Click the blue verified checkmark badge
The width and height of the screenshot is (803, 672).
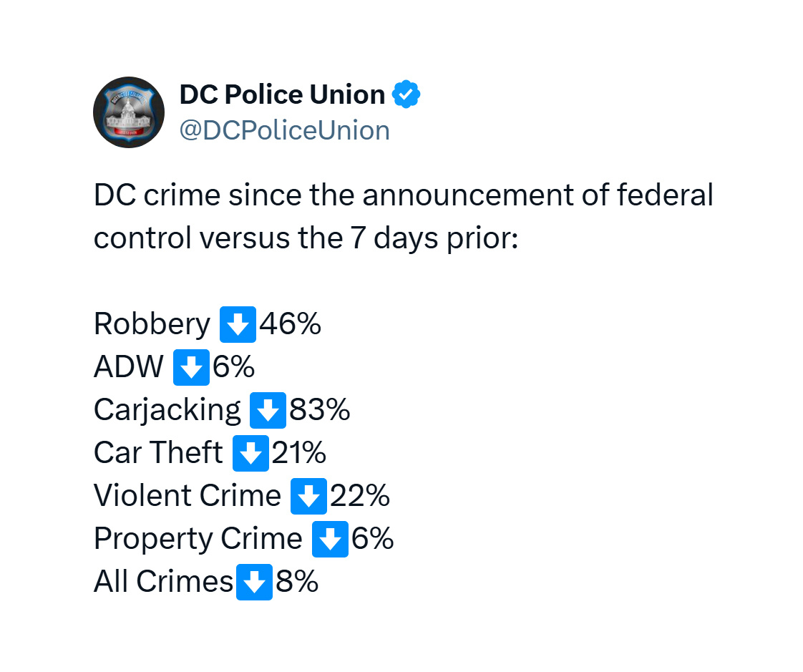point(406,94)
